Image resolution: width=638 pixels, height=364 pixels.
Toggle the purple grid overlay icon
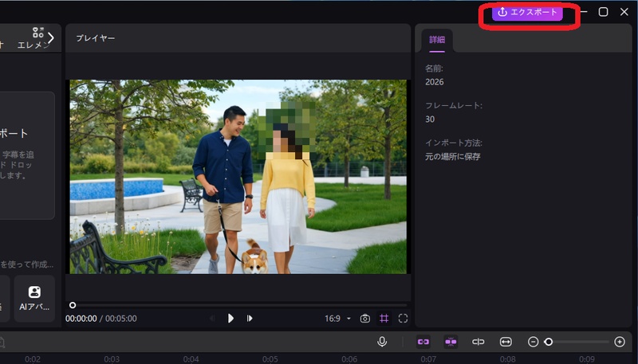coord(384,319)
